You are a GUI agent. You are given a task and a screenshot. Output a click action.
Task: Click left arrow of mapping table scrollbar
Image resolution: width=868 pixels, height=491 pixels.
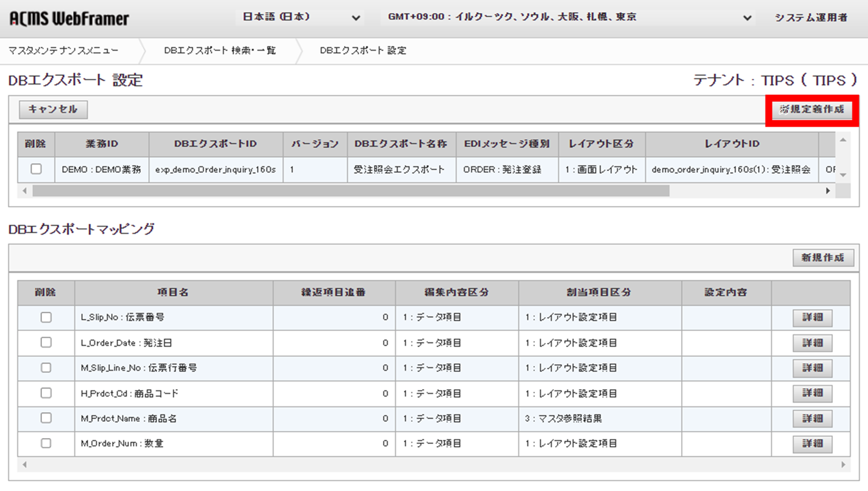tap(24, 463)
